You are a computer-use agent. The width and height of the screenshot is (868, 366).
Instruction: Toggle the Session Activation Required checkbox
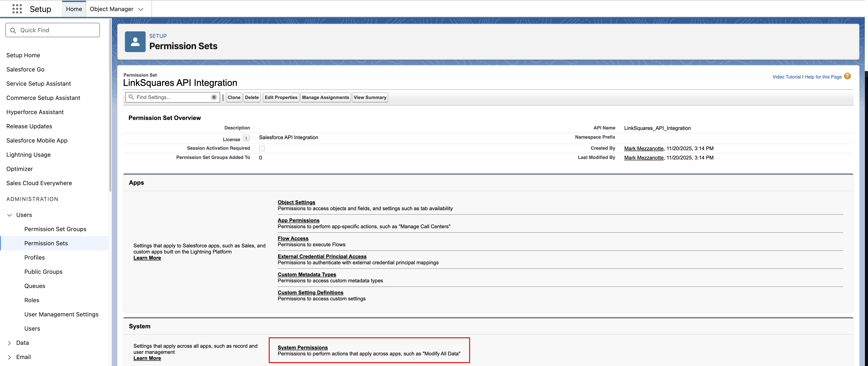(x=262, y=148)
